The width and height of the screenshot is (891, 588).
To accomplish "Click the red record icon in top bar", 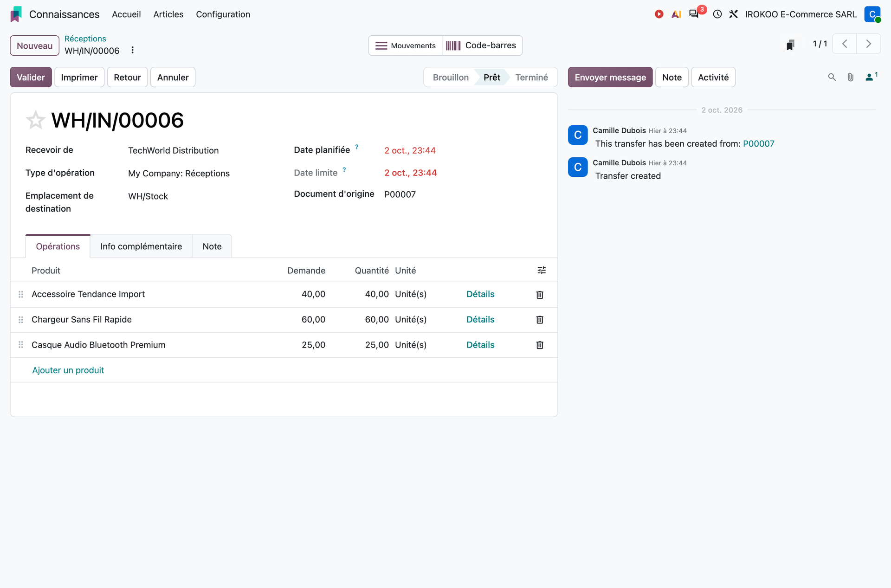I will (659, 14).
